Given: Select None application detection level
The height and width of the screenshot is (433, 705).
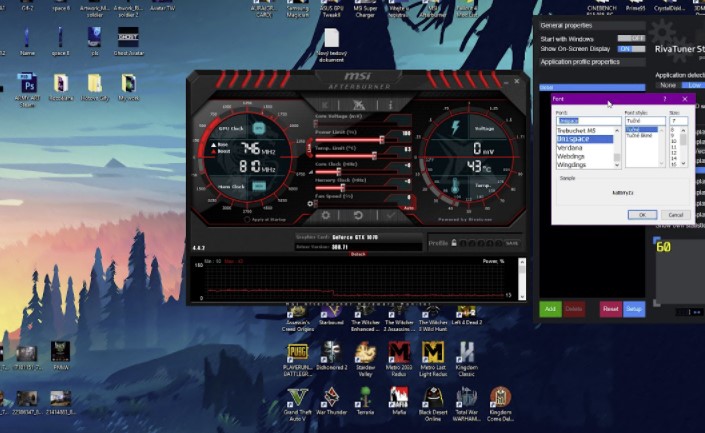Looking at the screenshot, I should click(668, 85).
